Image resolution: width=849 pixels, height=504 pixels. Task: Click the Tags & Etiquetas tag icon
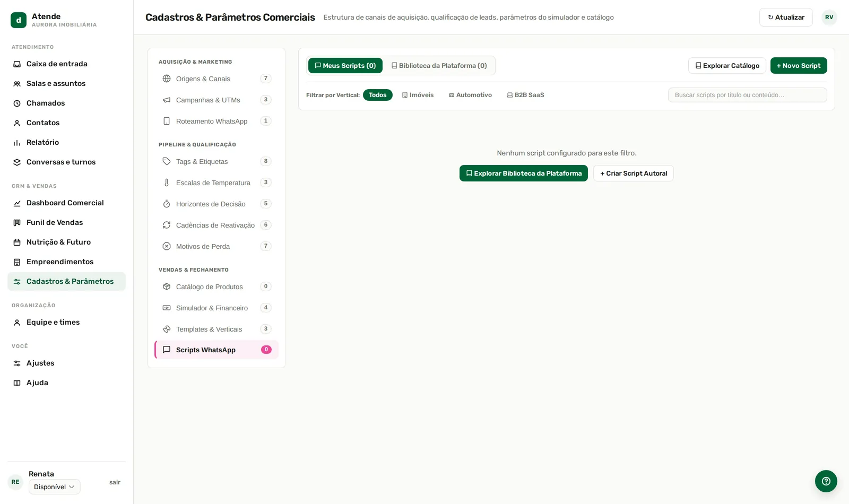pyautogui.click(x=167, y=161)
